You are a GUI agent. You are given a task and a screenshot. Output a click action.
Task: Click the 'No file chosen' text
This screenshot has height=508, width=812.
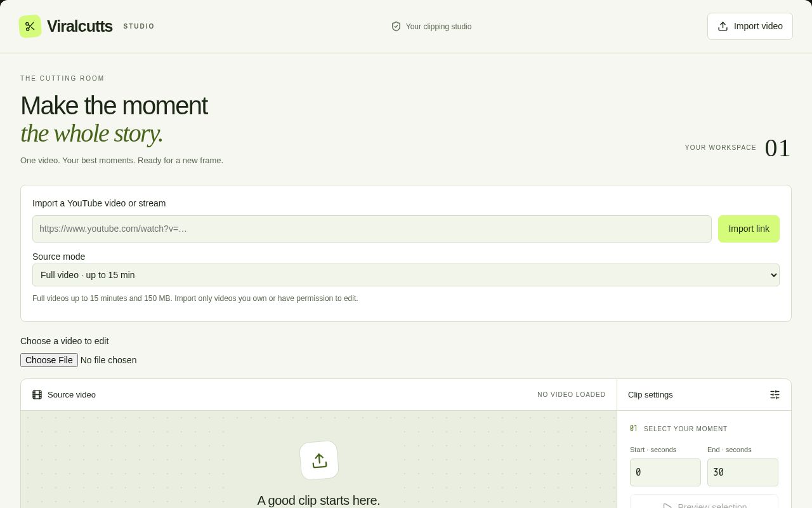[108, 360]
